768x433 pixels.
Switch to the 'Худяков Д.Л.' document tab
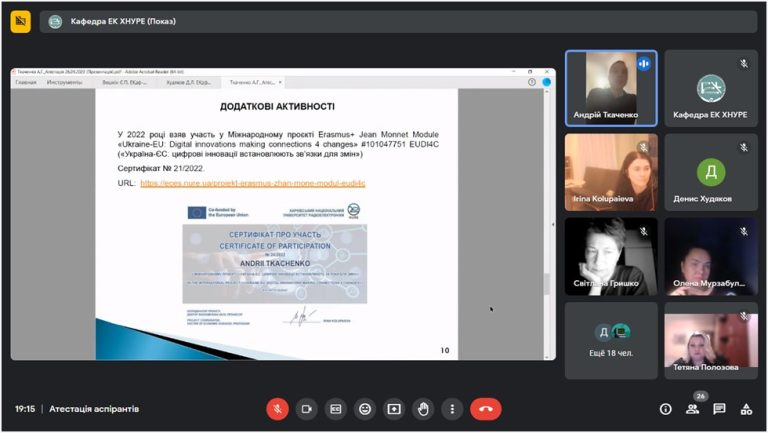[x=189, y=82]
